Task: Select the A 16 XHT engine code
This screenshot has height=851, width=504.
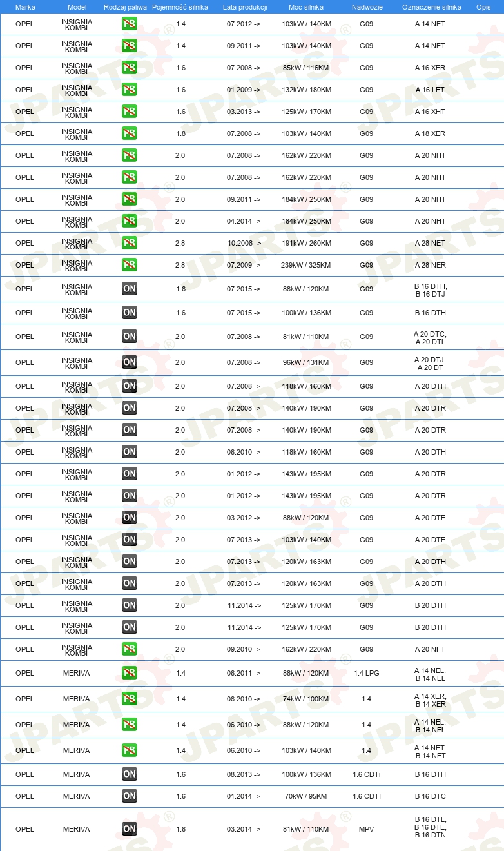Action: click(430, 112)
